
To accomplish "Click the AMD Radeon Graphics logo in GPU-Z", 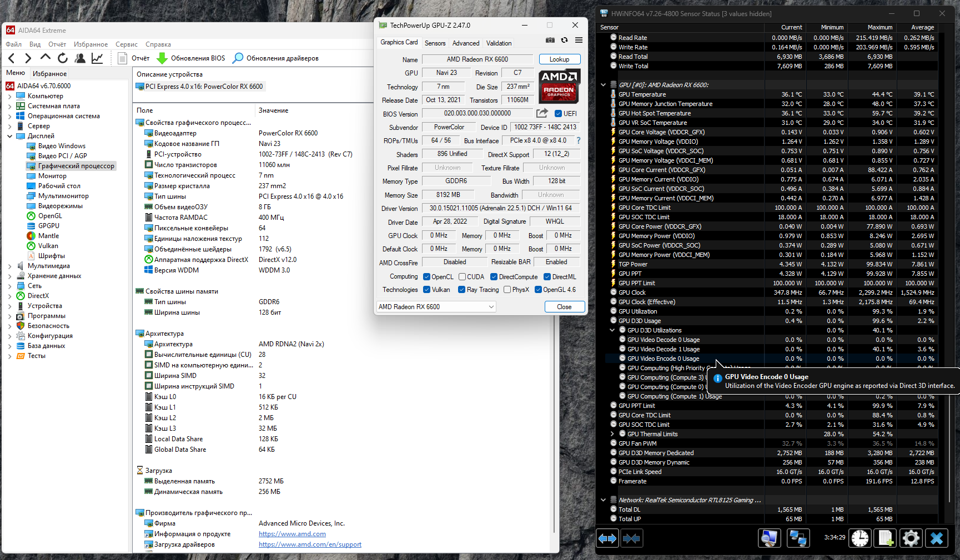I will click(559, 86).
